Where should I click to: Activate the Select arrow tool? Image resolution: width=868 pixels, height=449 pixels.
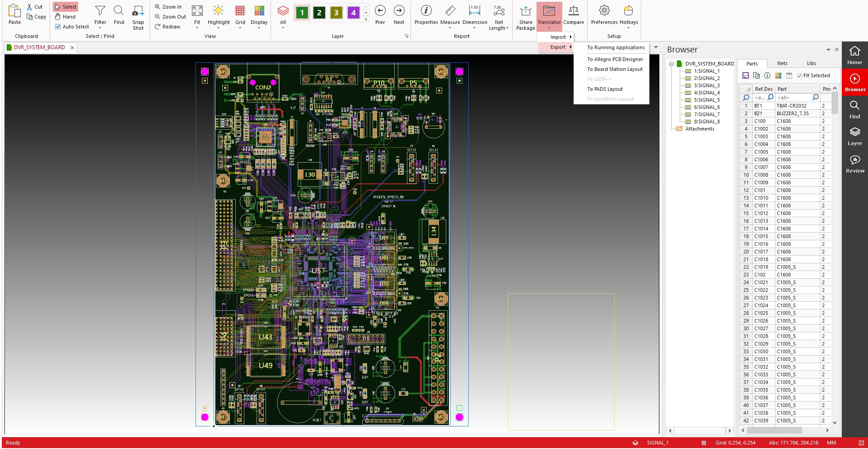tap(66, 7)
